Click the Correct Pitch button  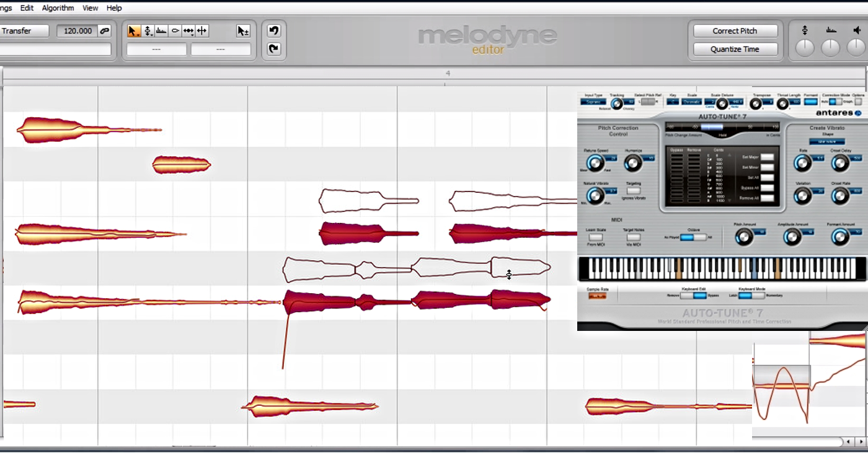[x=735, y=31]
